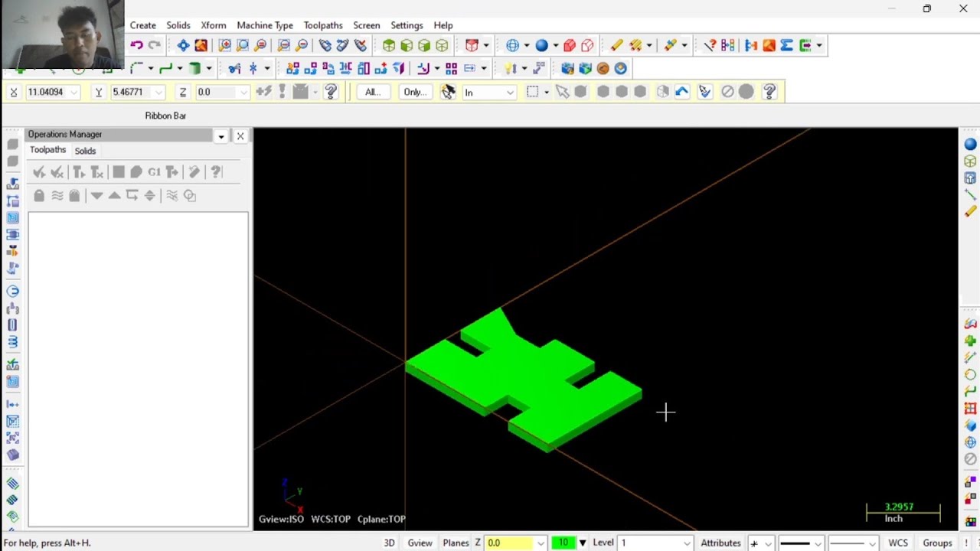This screenshot has height=551, width=980.
Task: Expand the Z depth dropdown in status bar
Action: tap(541, 543)
